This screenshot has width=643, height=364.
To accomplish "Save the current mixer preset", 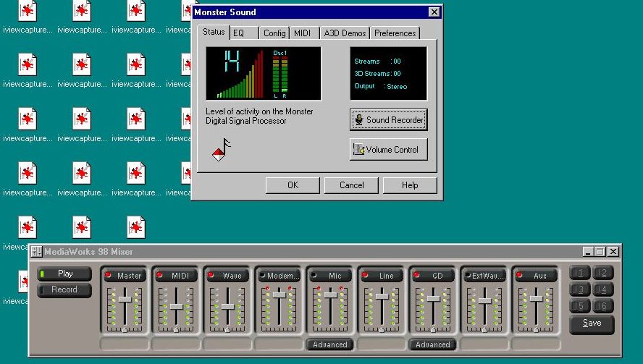I will 592,323.
